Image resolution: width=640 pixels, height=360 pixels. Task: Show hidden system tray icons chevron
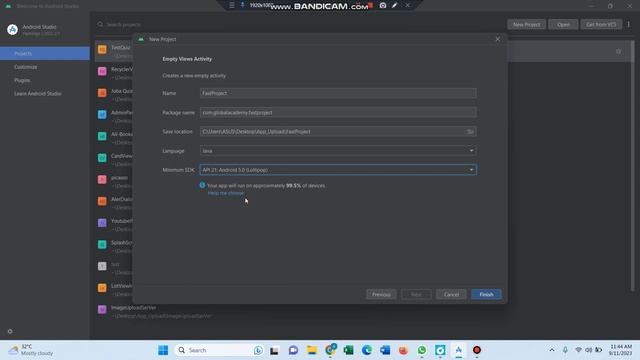[x=551, y=350]
